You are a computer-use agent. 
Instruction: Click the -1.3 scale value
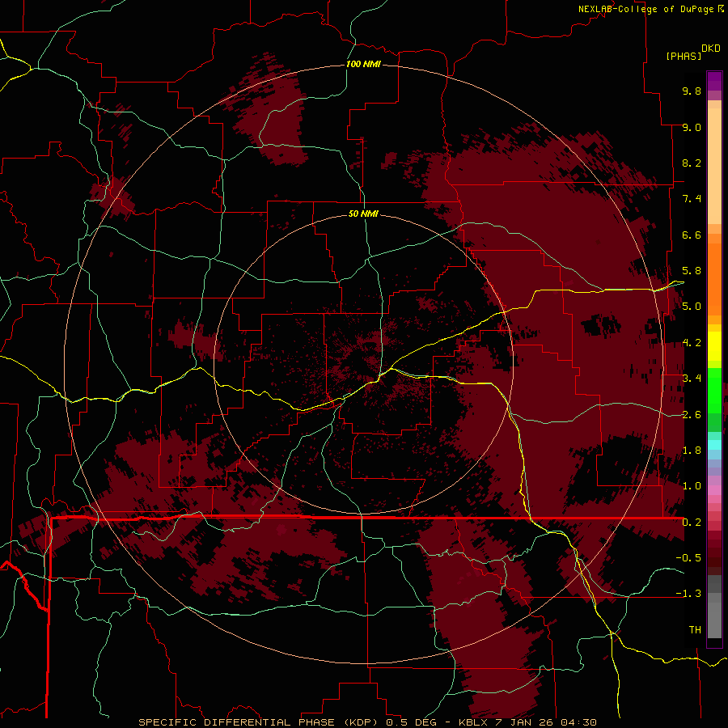688,595
